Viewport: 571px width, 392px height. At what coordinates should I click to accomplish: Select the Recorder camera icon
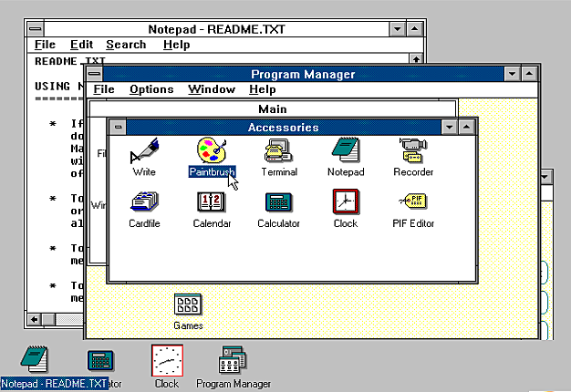pyautogui.click(x=413, y=150)
